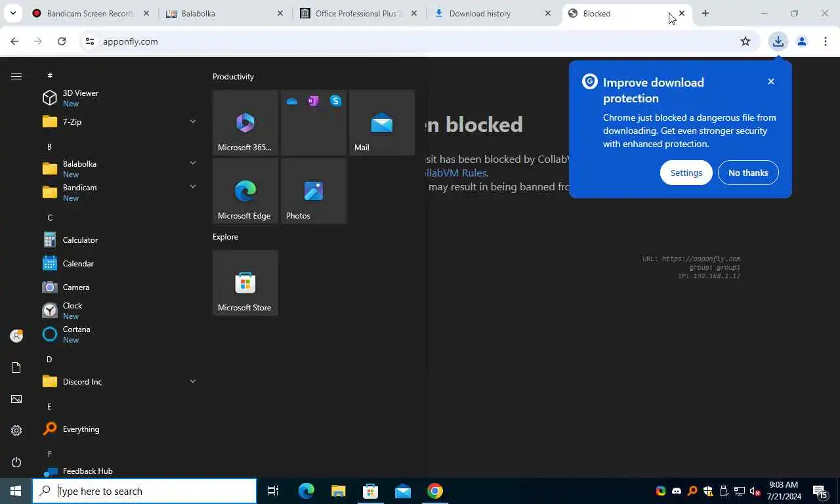
Task: Expand the 7-Zip folder chevron
Action: point(193,121)
